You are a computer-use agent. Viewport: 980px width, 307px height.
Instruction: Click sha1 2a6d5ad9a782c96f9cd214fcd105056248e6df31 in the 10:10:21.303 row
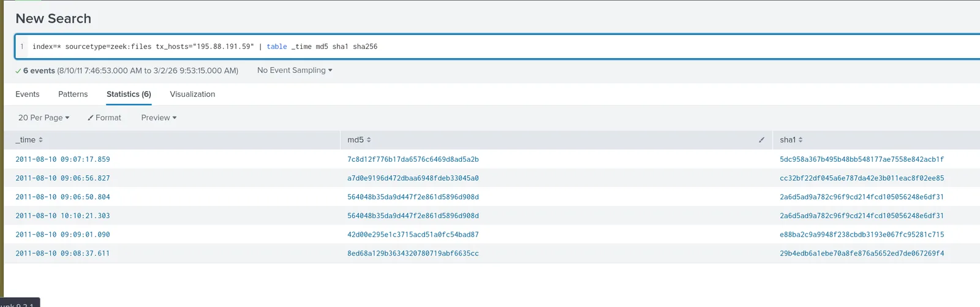point(862,216)
